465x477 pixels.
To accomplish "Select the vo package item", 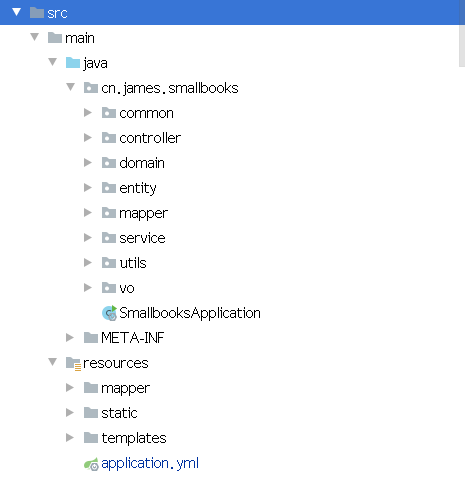I will click(x=127, y=288).
